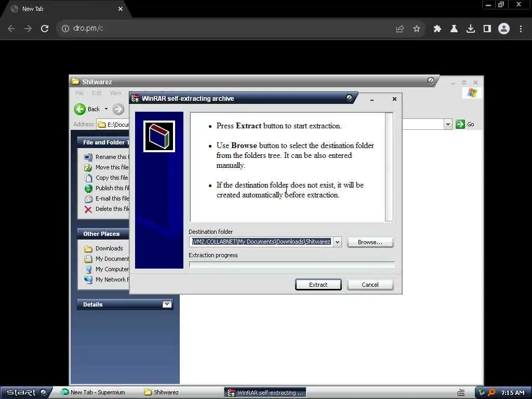Open the Browse folder dialog
The width and height of the screenshot is (532, 399).
click(370, 242)
